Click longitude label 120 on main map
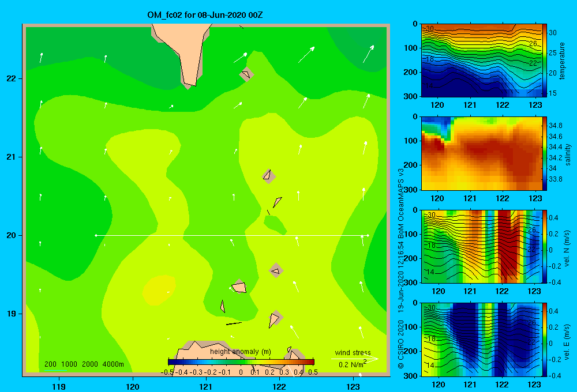Viewport: 577px width, 392px height. 133,387
